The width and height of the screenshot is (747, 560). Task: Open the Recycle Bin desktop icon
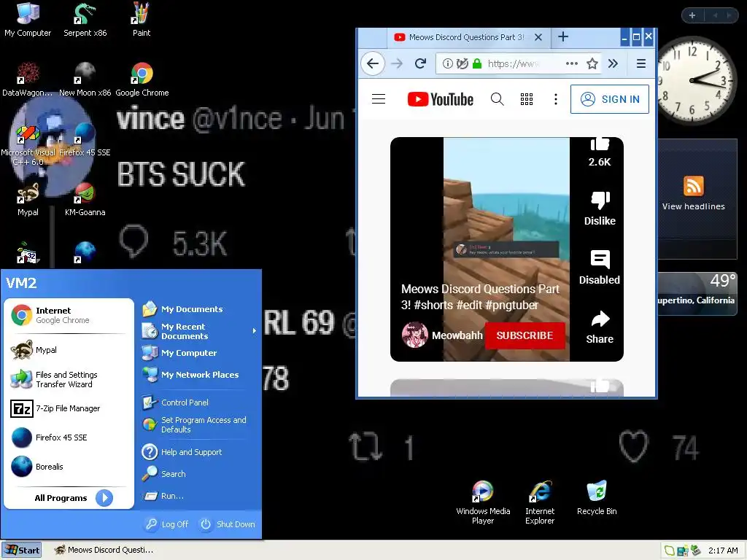[597, 498]
